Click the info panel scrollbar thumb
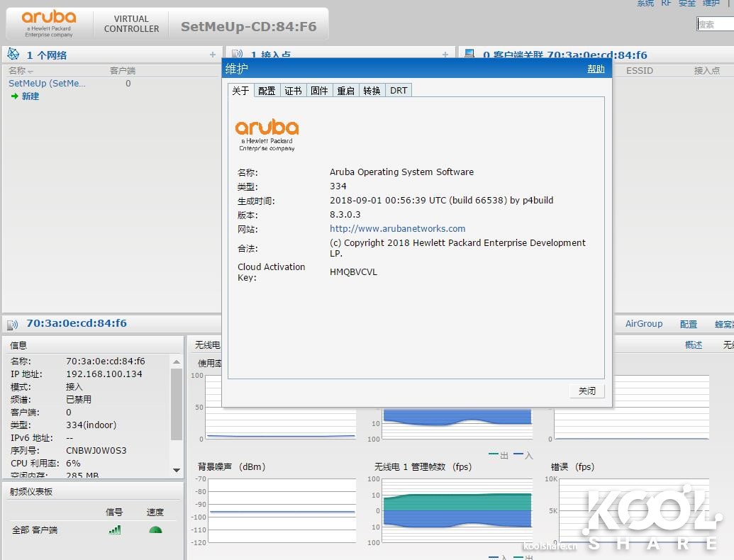This screenshot has height=560, width=734. (177, 404)
